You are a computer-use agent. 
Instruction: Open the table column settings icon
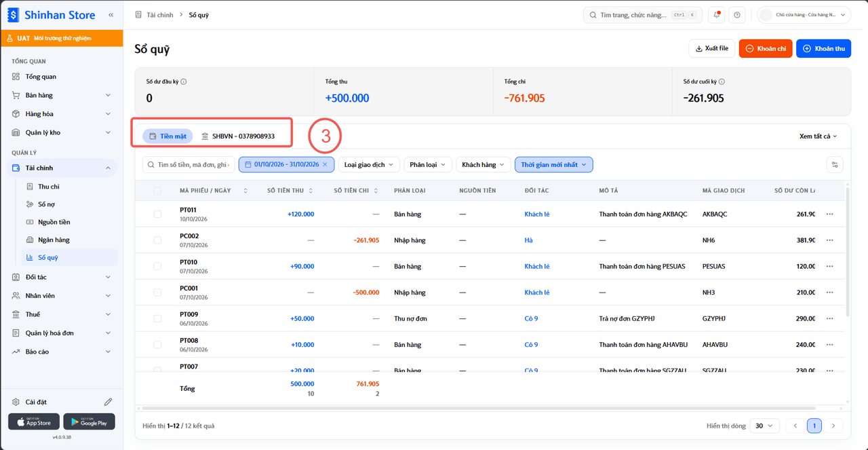tap(836, 164)
